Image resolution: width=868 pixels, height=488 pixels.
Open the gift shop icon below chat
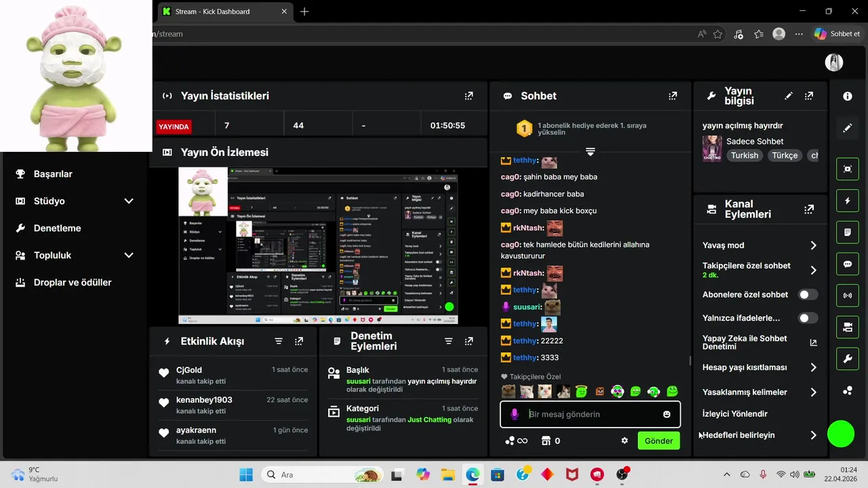click(x=546, y=441)
